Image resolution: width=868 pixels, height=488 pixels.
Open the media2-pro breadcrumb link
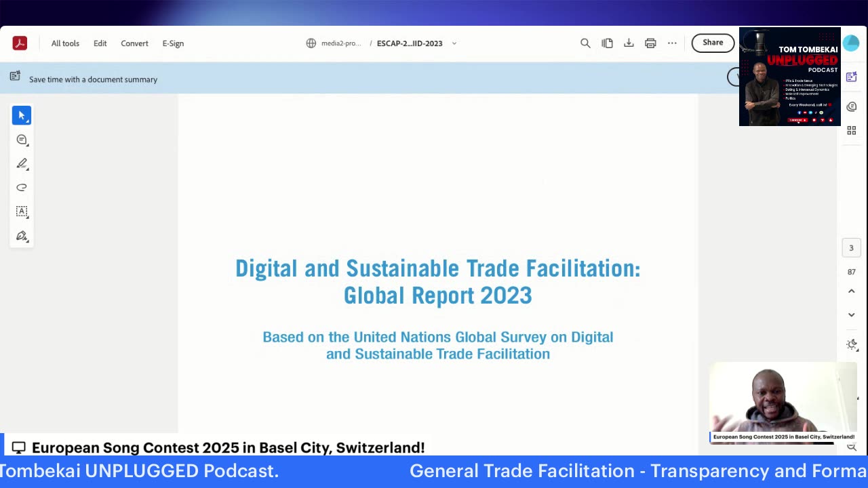click(x=341, y=43)
